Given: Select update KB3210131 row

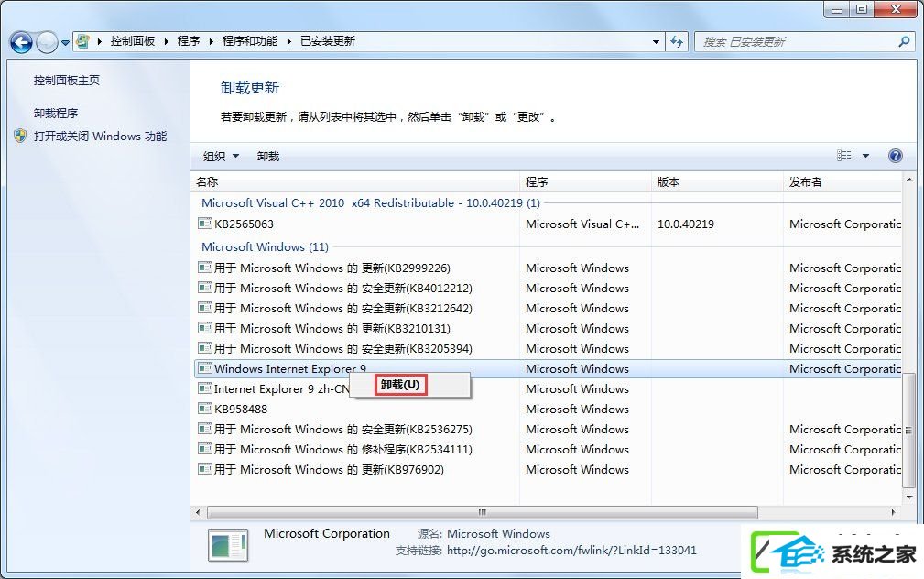Looking at the screenshot, I should click(x=548, y=328).
